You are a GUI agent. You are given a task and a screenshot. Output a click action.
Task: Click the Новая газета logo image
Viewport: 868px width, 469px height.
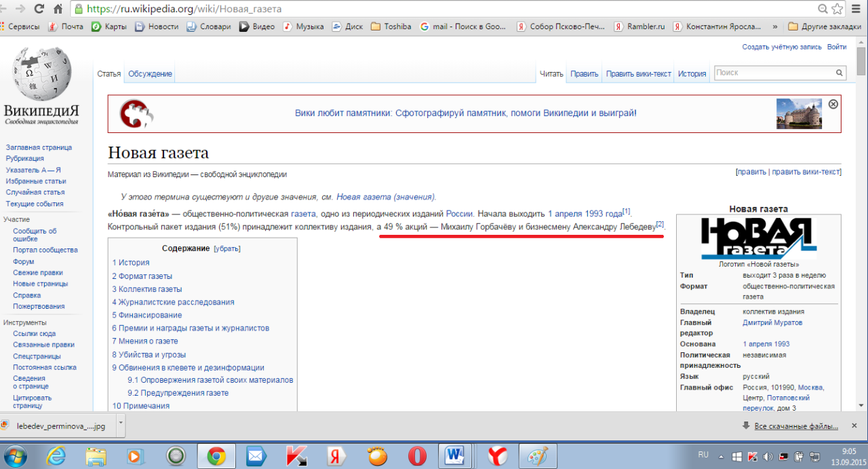tap(758, 238)
